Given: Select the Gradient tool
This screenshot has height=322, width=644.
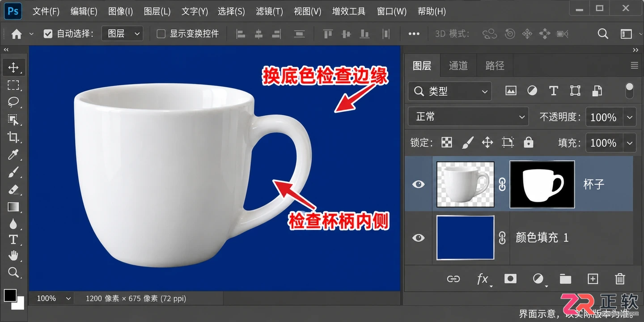Looking at the screenshot, I should tap(13, 207).
